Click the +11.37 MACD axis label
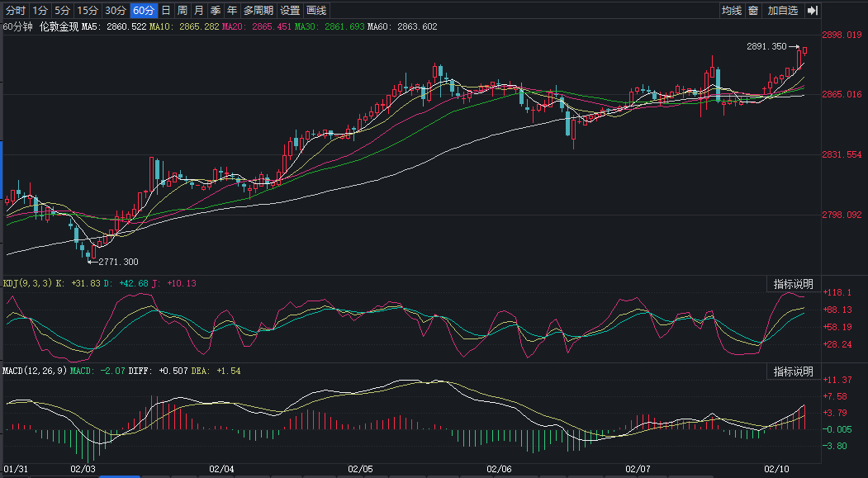The height and width of the screenshot is (478, 868). click(837, 380)
